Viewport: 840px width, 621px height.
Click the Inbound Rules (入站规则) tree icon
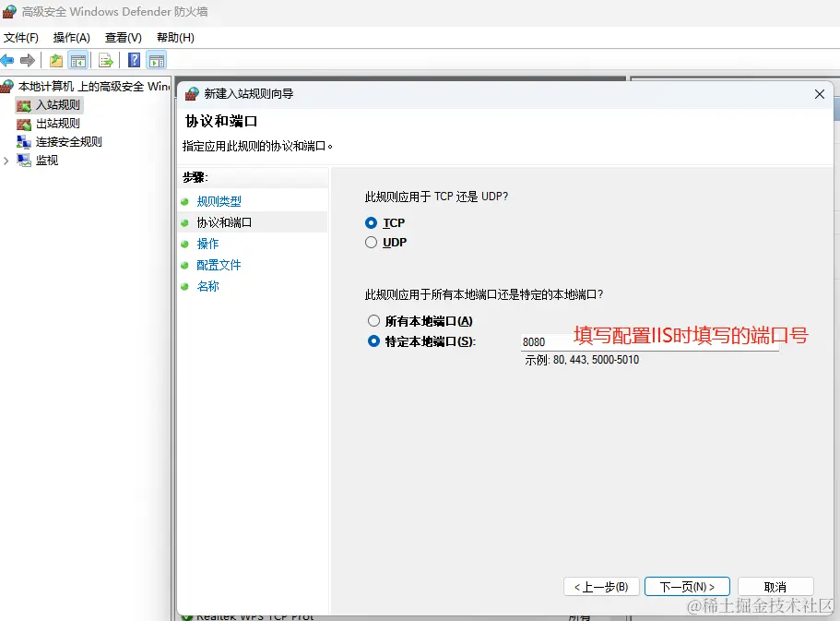[x=24, y=105]
